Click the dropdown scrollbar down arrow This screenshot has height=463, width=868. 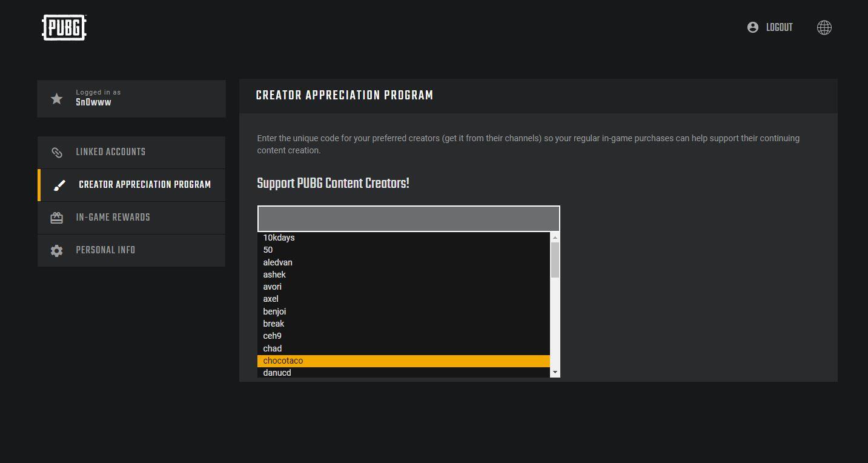pos(555,372)
